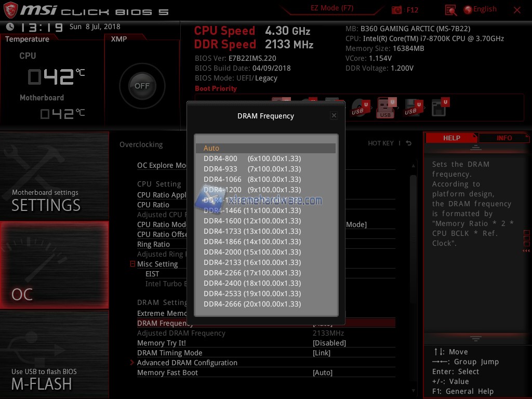Choose DDR4-2666 from the frequency list

point(252,304)
